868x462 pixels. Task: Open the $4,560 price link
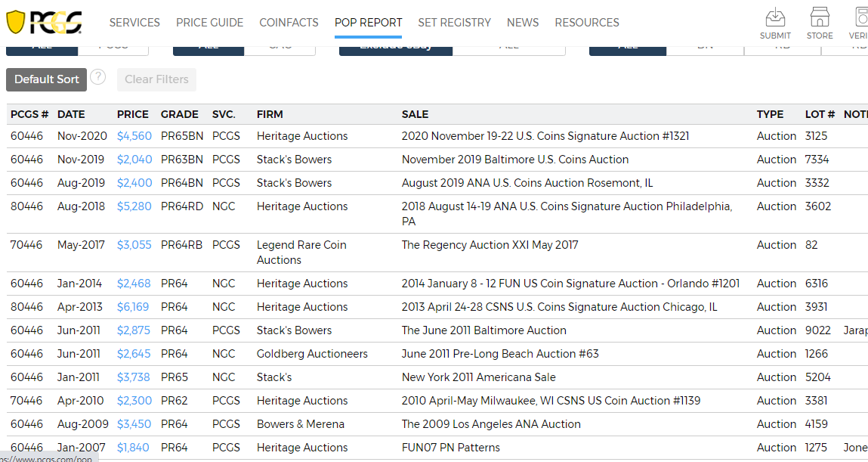coord(134,136)
